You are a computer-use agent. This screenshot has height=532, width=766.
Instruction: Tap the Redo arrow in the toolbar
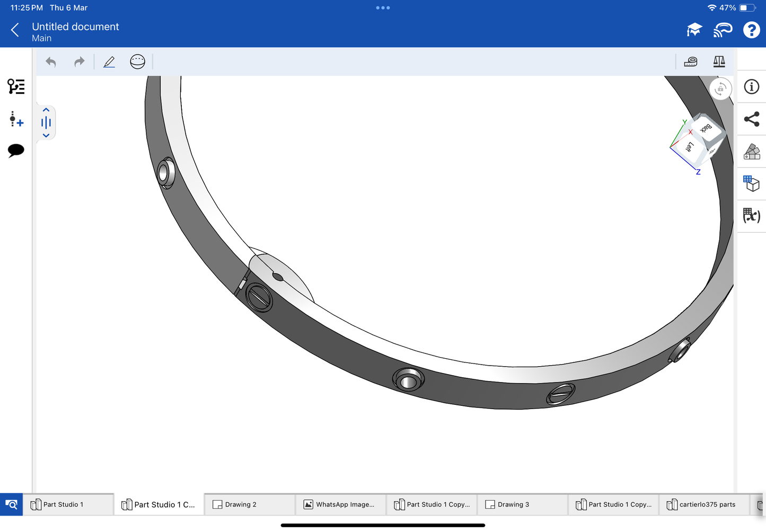(80, 62)
